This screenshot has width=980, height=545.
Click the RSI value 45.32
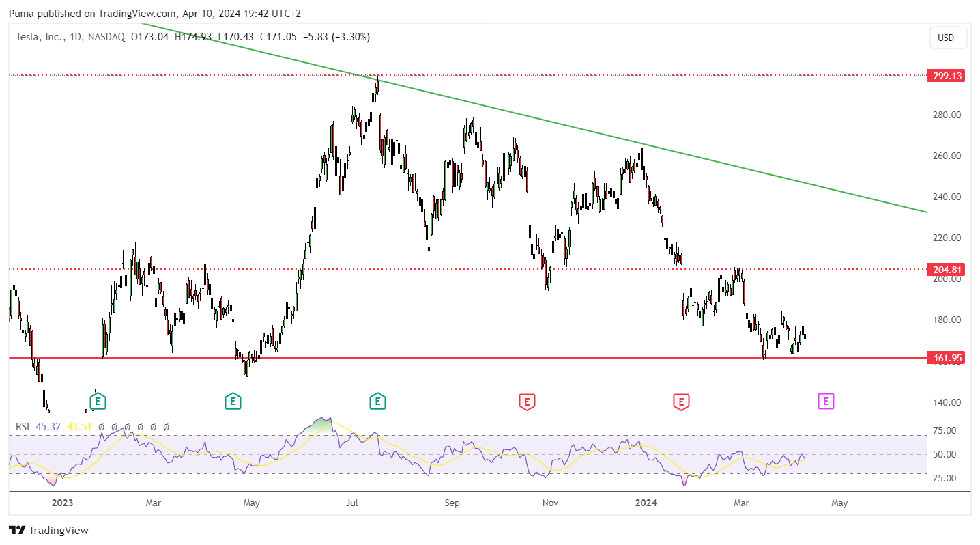[48, 427]
